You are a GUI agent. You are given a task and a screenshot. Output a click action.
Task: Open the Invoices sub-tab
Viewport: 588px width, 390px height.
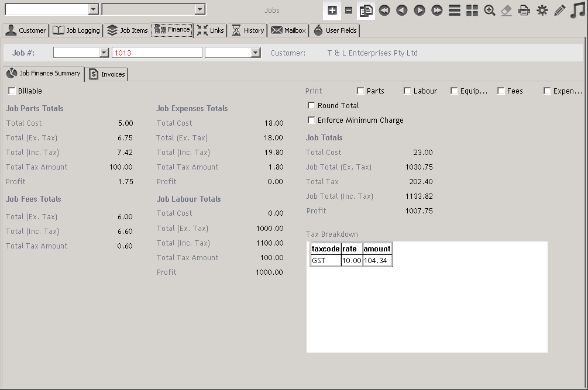click(x=107, y=74)
